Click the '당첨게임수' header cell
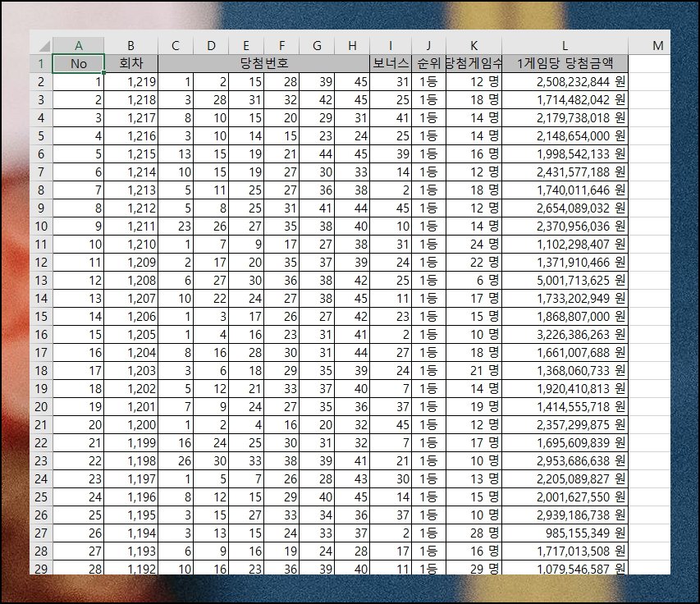The width and height of the screenshot is (700, 604). 474,63
